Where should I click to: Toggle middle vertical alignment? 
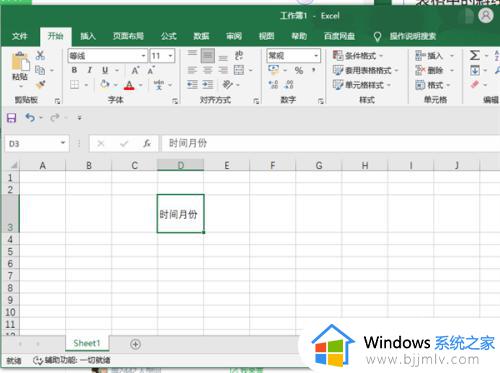(208, 55)
